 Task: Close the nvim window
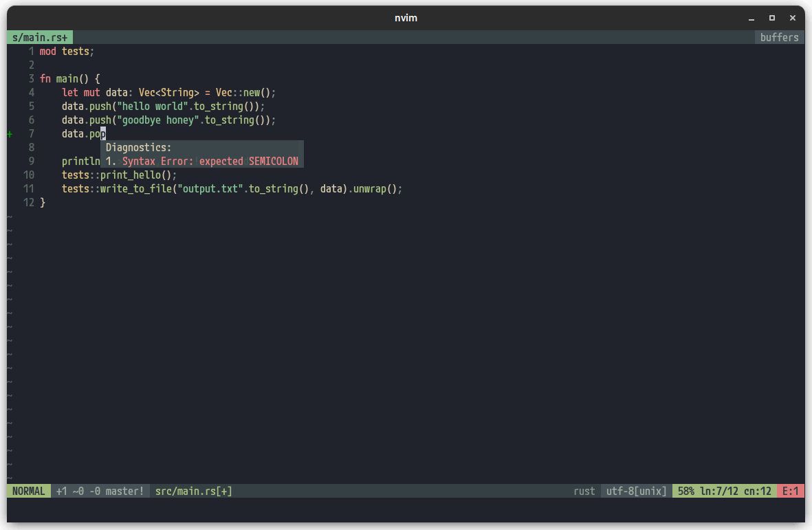click(x=793, y=18)
